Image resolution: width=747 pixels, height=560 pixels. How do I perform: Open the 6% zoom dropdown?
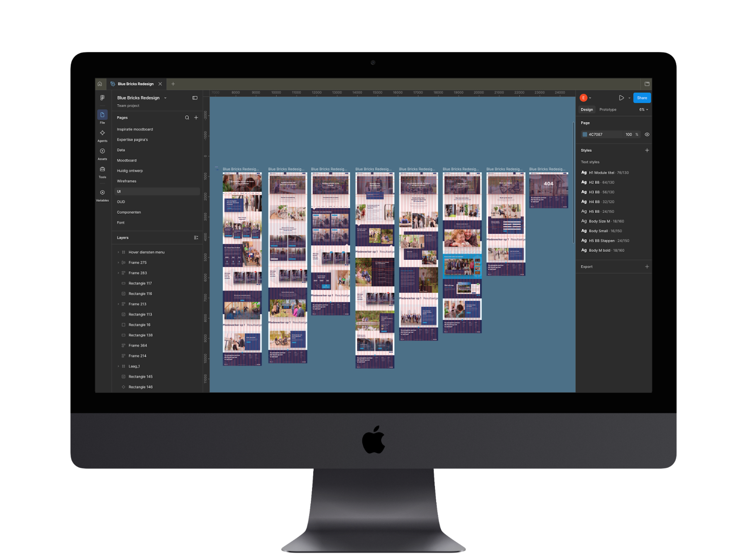(644, 110)
